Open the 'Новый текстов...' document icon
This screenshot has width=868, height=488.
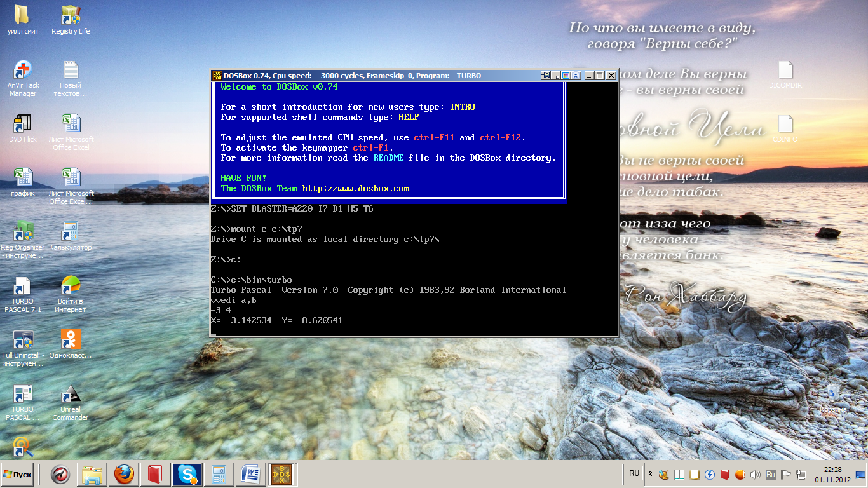click(71, 79)
